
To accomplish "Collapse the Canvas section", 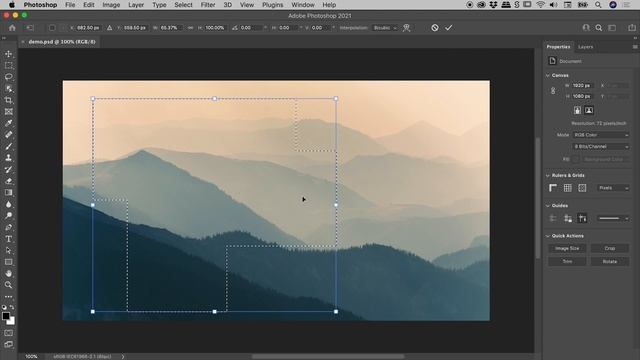I will point(548,76).
